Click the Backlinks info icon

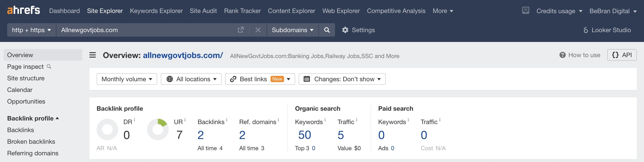coord(227,120)
